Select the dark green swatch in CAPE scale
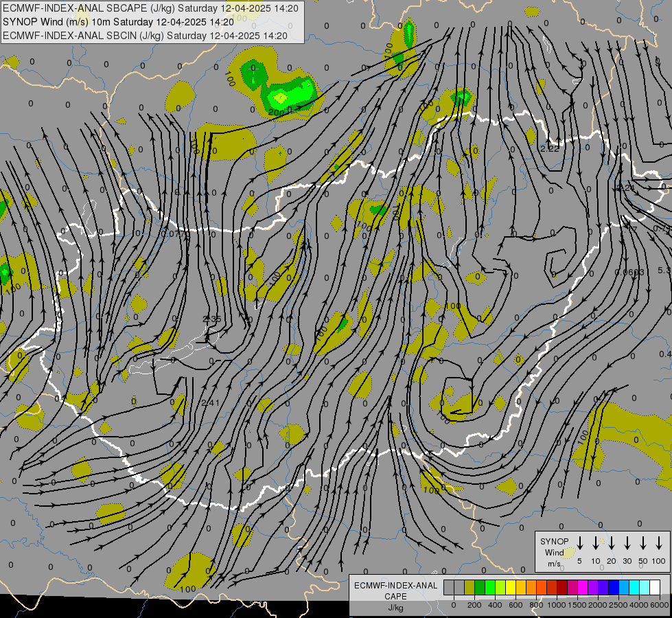 click(480, 587)
